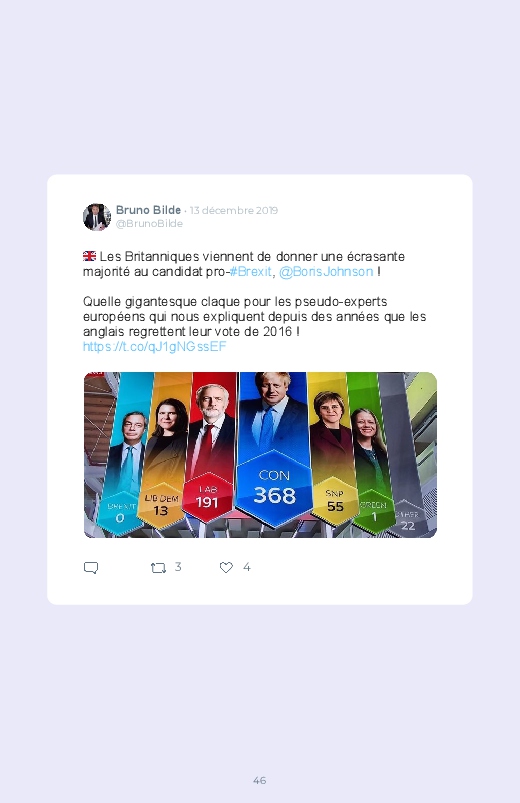Click the teal BREXIT 0 hexagon
Screen dimensions: 520x803
tap(120, 512)
